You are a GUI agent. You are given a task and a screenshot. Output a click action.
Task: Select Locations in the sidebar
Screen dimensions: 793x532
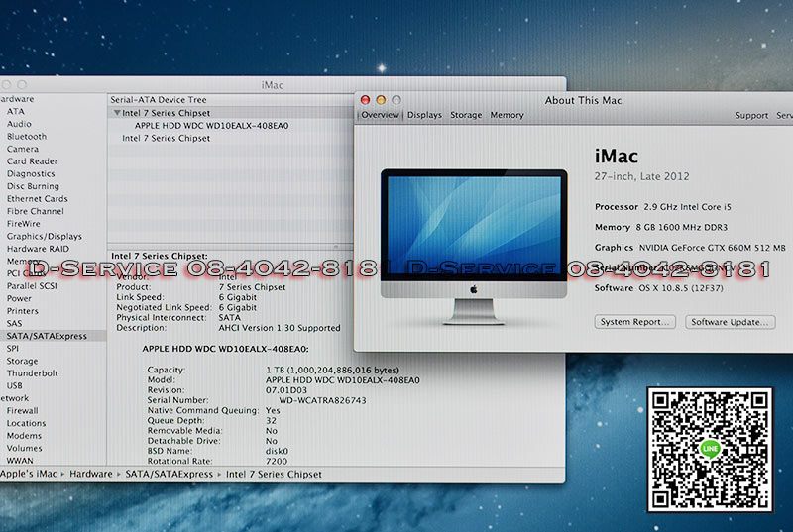tap(26, 423)
